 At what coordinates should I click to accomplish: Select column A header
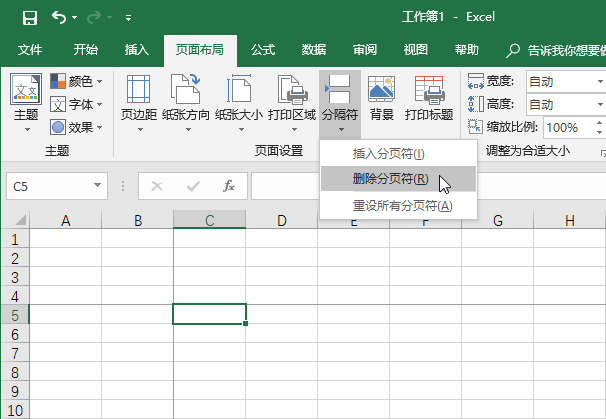coord(66,220)
